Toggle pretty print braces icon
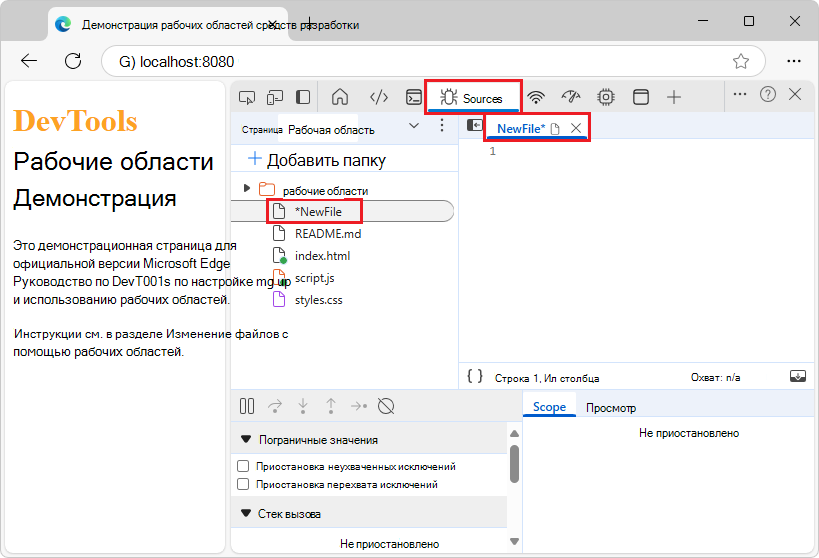Image resolution: width=819 pixels, height=558 pixels. 475,376
